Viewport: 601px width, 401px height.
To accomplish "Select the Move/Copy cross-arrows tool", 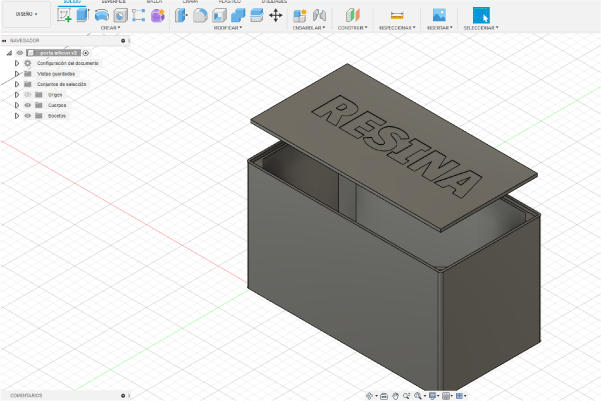I will 276,15.
